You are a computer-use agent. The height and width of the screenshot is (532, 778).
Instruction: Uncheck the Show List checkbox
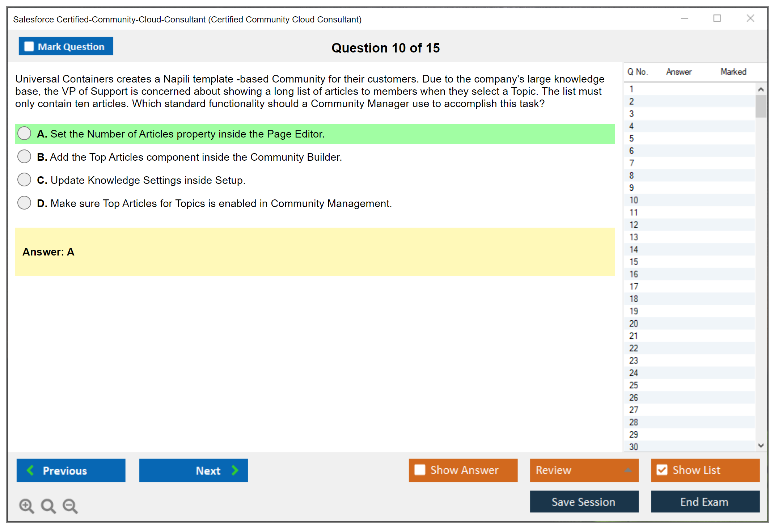662,470
